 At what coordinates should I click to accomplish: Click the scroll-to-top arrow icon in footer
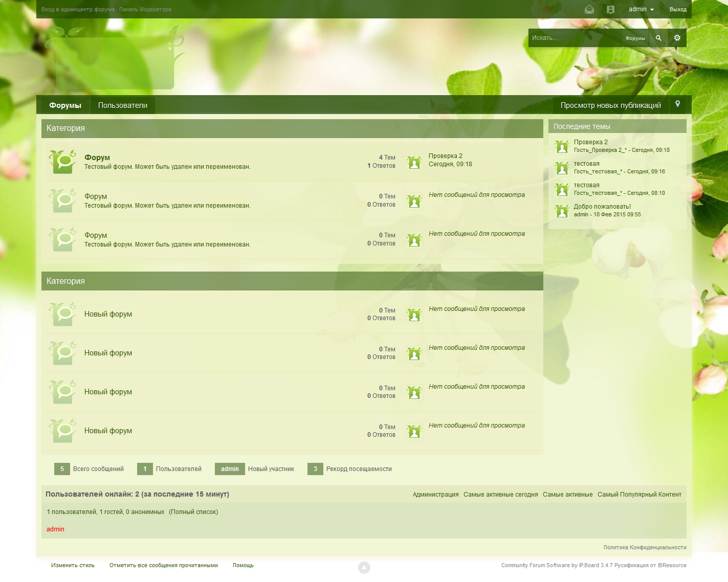point(364,567)
